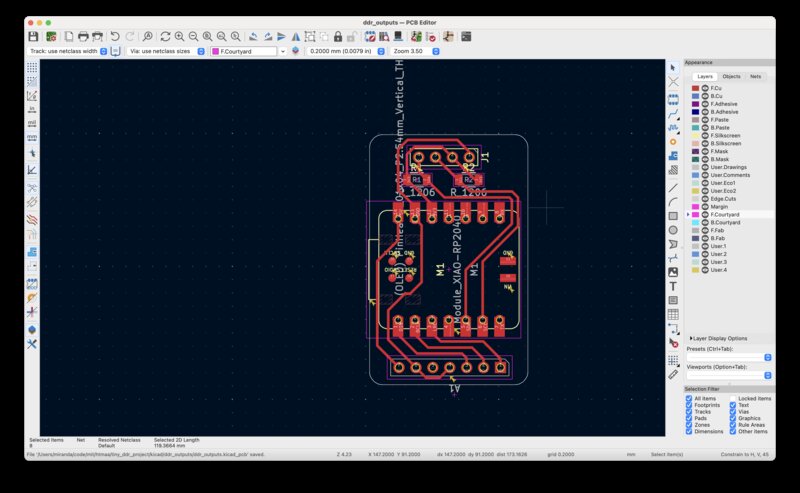Viewport: 800px width, 493px height.
Task: Toggle visibility of the Edge.Cuts layer
Action: point(705,198)
